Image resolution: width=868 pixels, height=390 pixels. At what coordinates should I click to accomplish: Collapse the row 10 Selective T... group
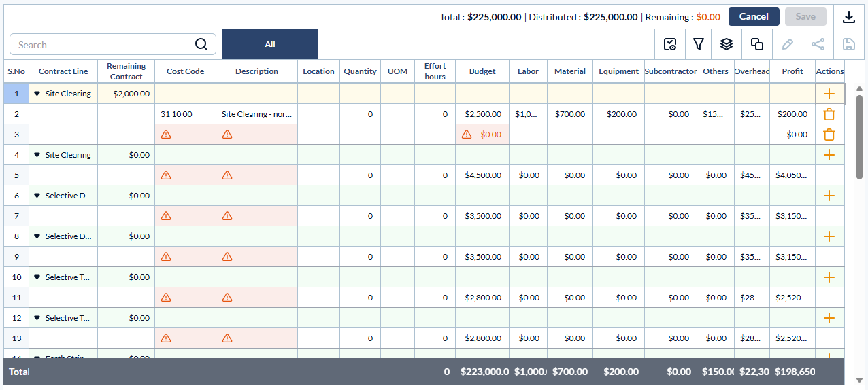(x=37, y=277)
